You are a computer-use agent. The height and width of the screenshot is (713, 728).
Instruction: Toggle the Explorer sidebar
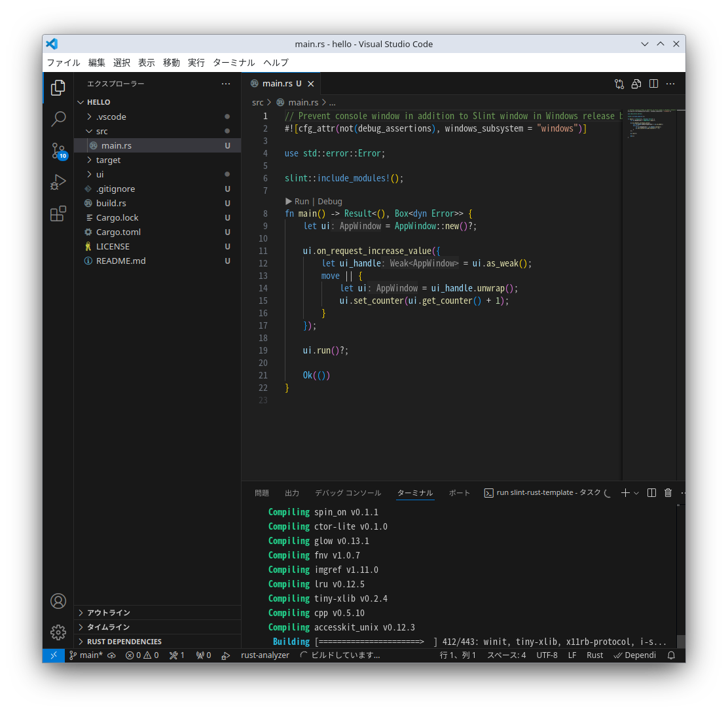pyautogui.click(x=58, y=87)
